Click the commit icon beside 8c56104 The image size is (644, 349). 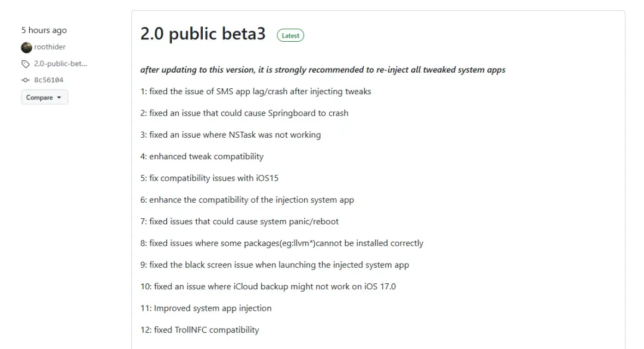coord(26,80)
